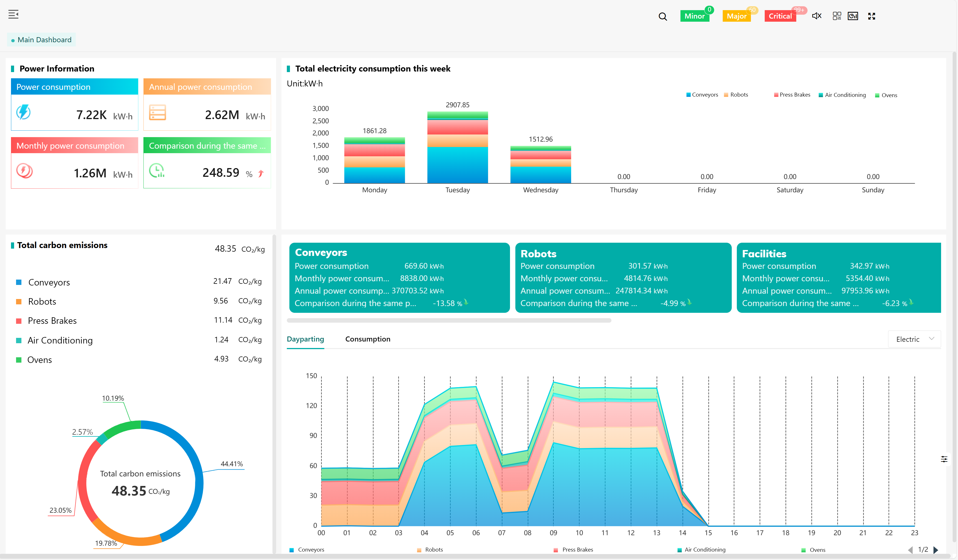
Task: Click the chart filter settings slider icon
Action: [x=944, y=459]
